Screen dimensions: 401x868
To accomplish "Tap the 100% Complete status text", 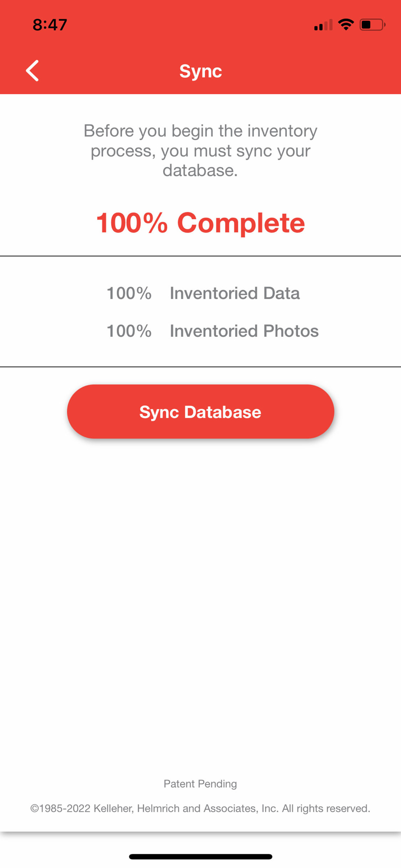I will click(200, 223).
